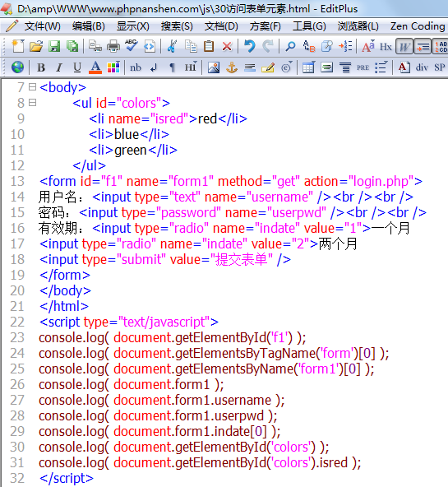The image size is (448, 487).
Task: Open the special characters copyright dropdown
Action: (287, 67)
